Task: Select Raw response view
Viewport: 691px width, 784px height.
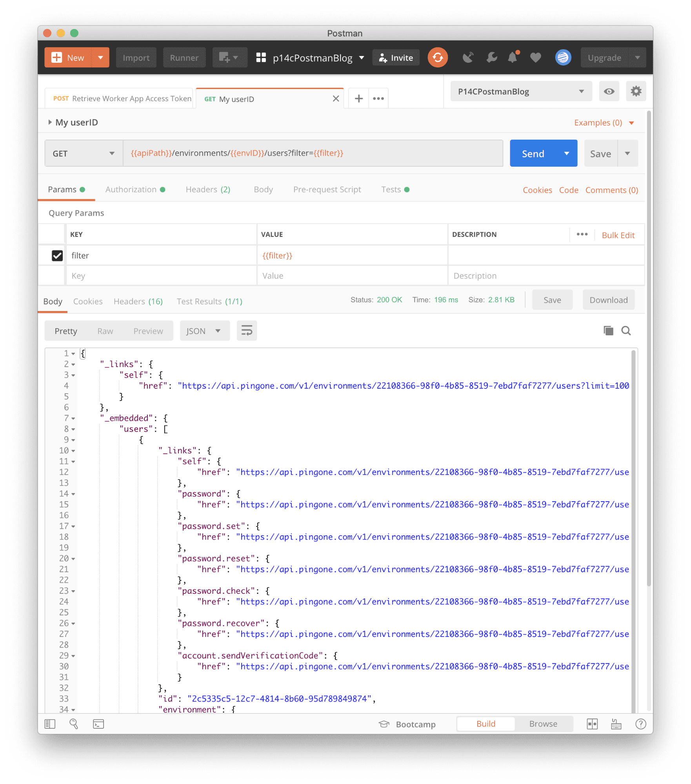Action: (105, 331)
